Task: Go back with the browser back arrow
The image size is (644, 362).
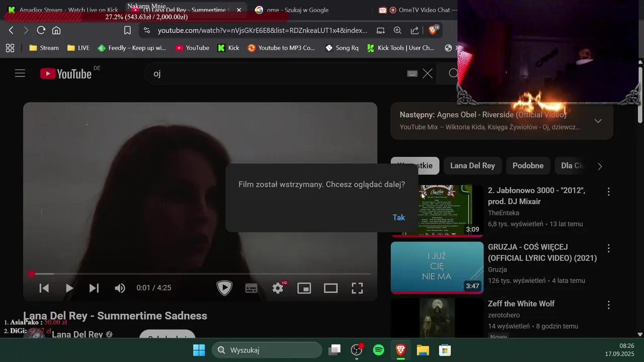Action: (x=11, y=30)
